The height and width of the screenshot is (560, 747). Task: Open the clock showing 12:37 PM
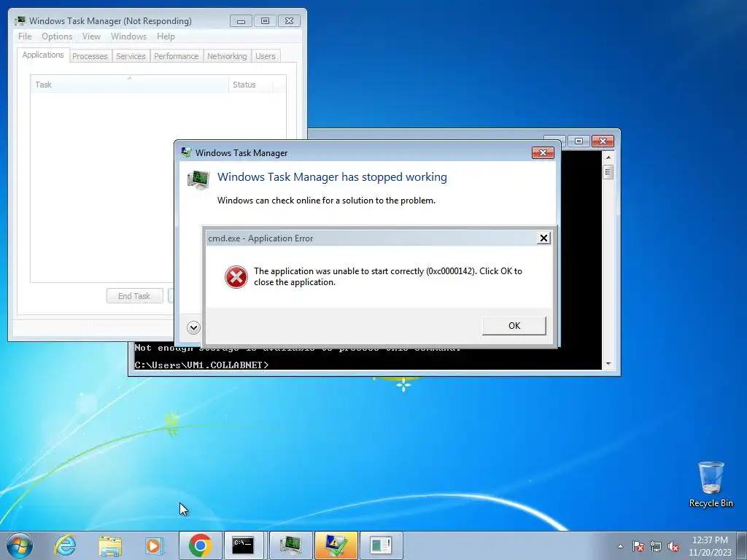[710, 546]
